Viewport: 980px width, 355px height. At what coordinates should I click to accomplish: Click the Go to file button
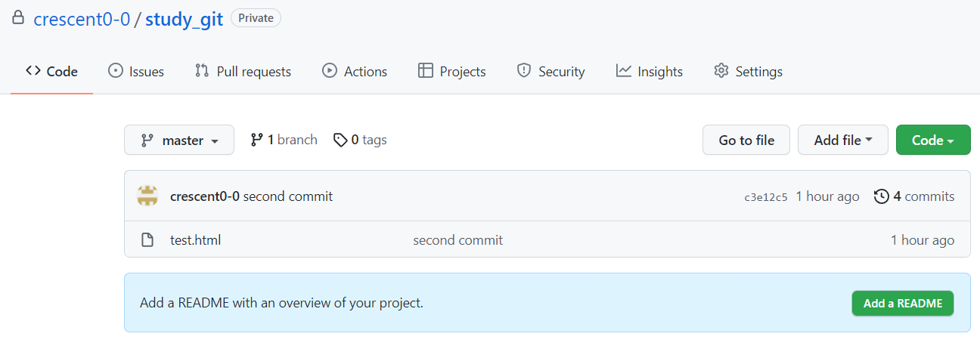click(x=746, y=140)
